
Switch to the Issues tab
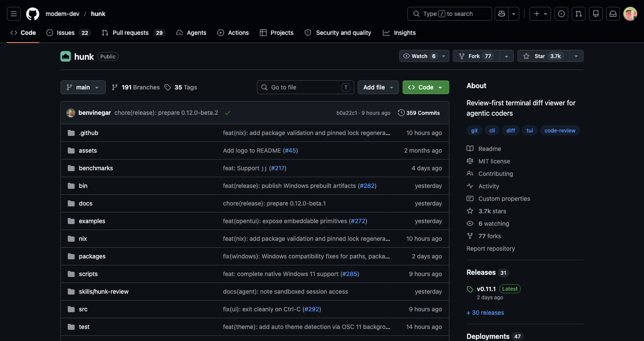click(x=68, y=33)
